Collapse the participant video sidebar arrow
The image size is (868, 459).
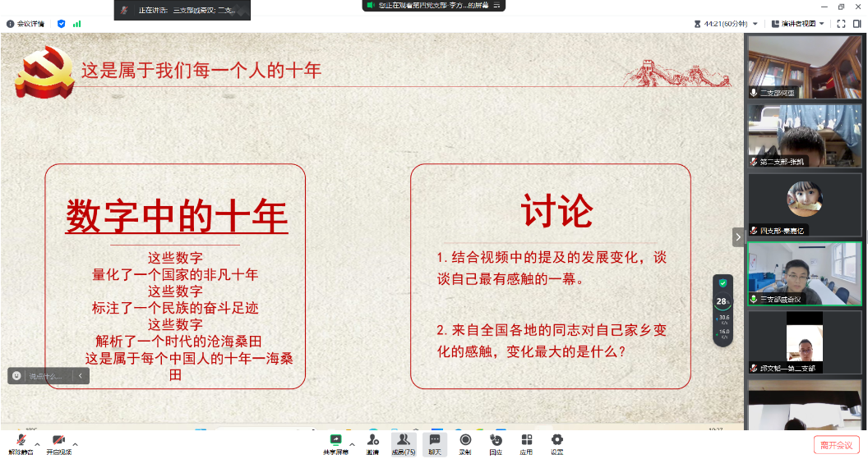point(737,236)
